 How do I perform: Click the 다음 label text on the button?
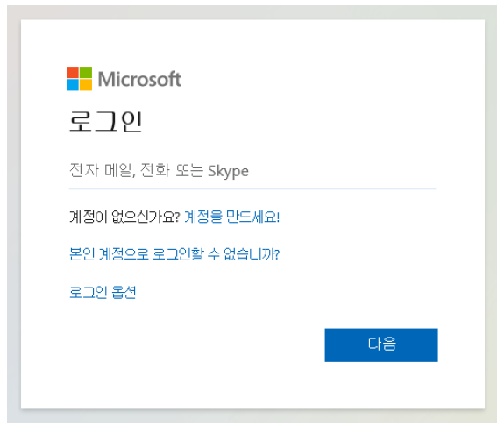tap(382, 344)
